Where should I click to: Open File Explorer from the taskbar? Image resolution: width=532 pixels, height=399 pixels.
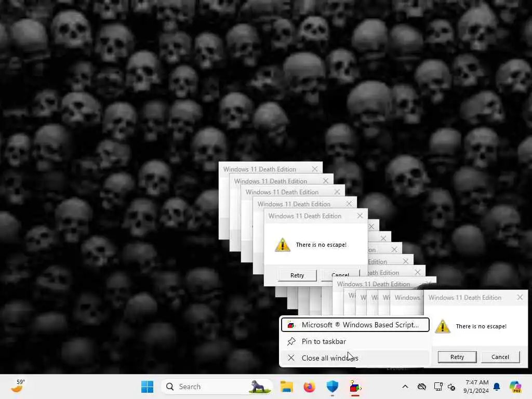coord(287,387)
